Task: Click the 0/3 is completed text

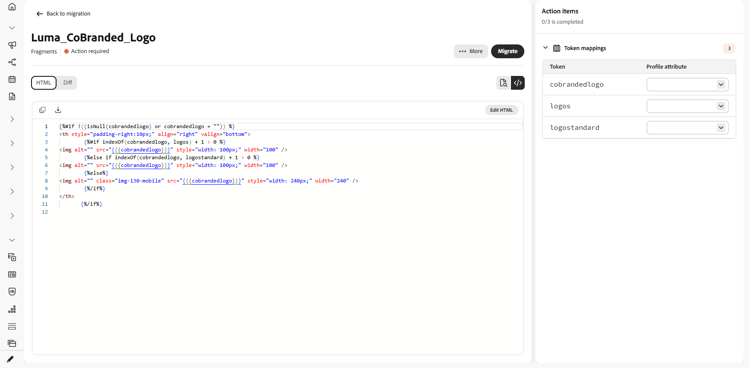Action: tap(562, 22)
